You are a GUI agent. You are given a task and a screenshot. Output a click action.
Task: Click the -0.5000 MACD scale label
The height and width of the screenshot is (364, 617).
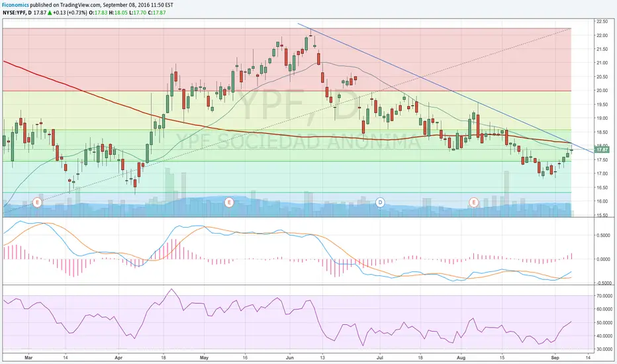[x=602, y=283]
